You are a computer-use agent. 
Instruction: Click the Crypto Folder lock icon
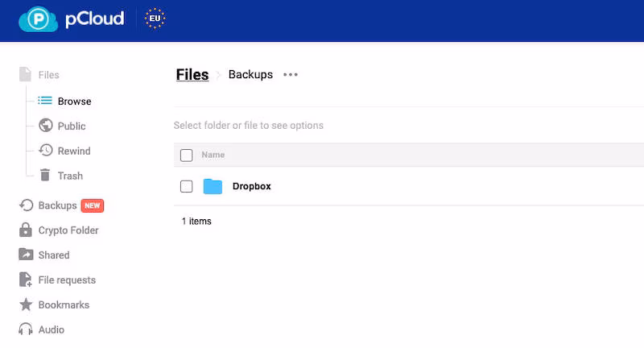click(26, 230)
